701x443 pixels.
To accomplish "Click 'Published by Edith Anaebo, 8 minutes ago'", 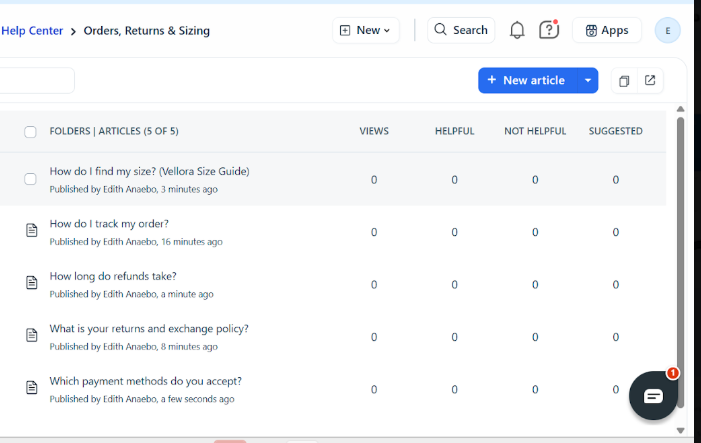I will pos(134,347).
